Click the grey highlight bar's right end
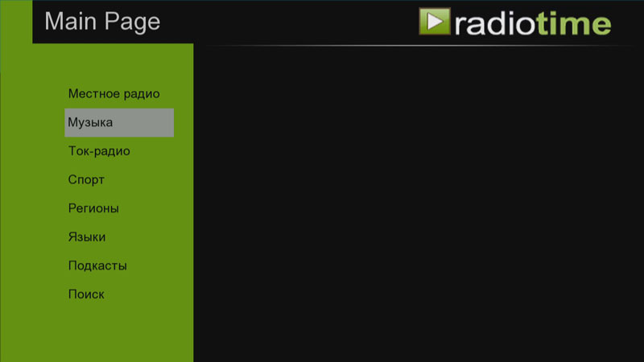 click(167, 122)
